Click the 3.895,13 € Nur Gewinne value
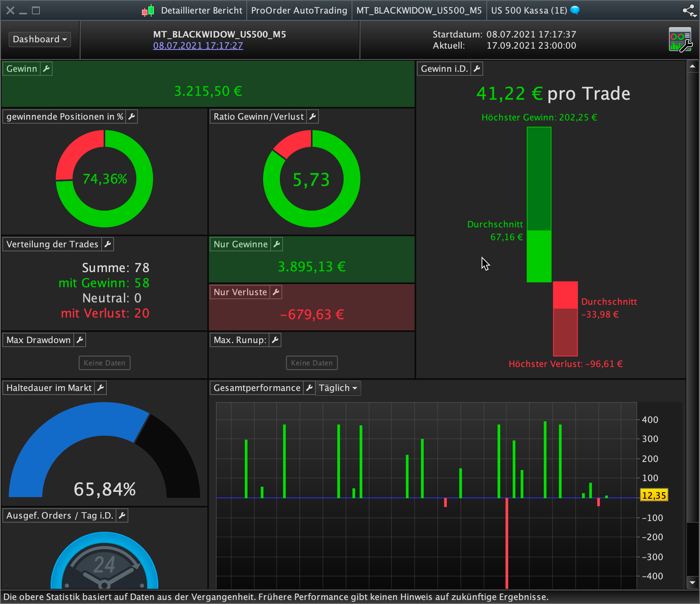This screenshot has height=604, width=700. click(312, 266)
